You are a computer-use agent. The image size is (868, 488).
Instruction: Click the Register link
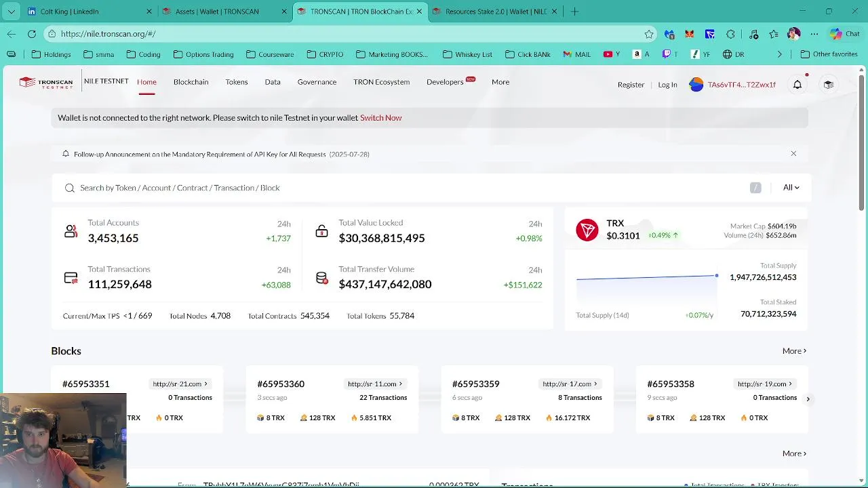click(x=631, y=85)
